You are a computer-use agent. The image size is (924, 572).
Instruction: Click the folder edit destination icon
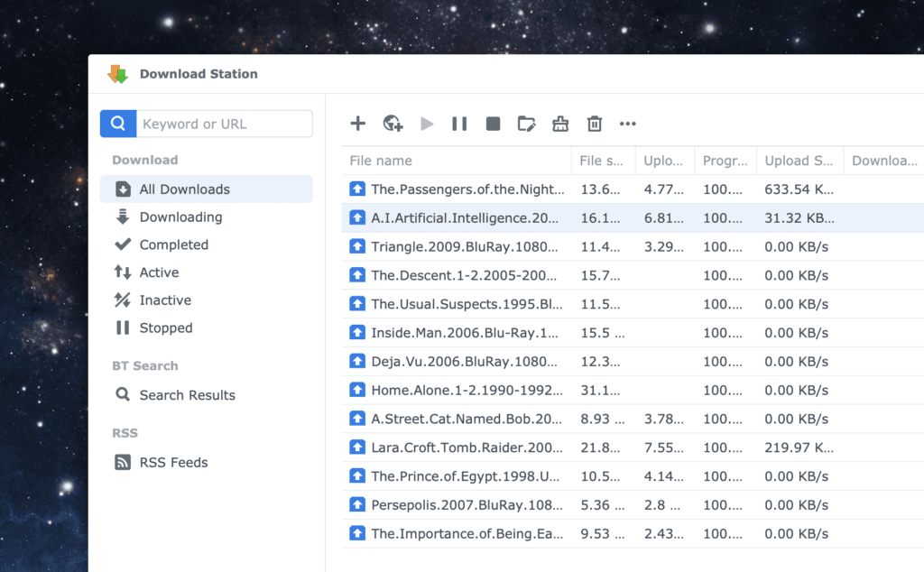[526, 124]
